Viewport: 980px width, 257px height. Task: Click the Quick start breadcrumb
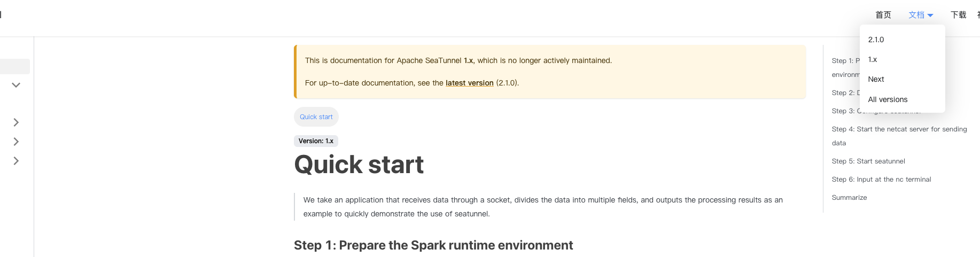316,117
